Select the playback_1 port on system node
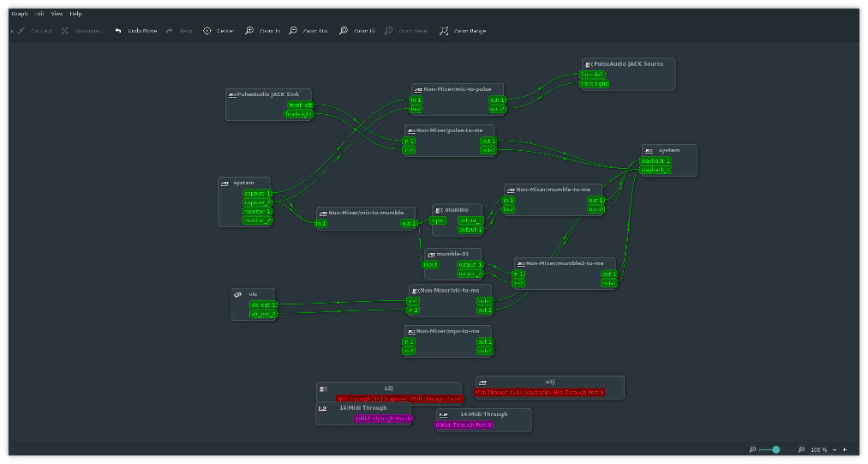The width and height of the screenshot is (868, 464). tap(655, 160)
